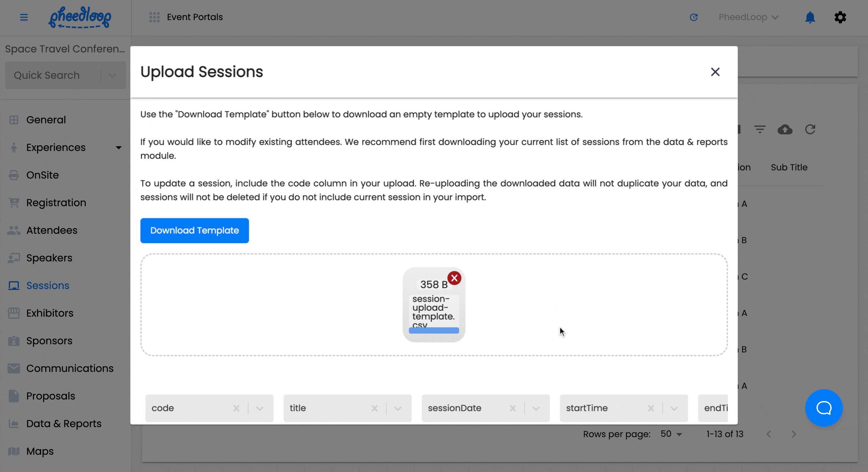Click the cloud upload icon above the table
Image resolution: width=868 pixels, height=472 pixels.
tap(785, 130)
